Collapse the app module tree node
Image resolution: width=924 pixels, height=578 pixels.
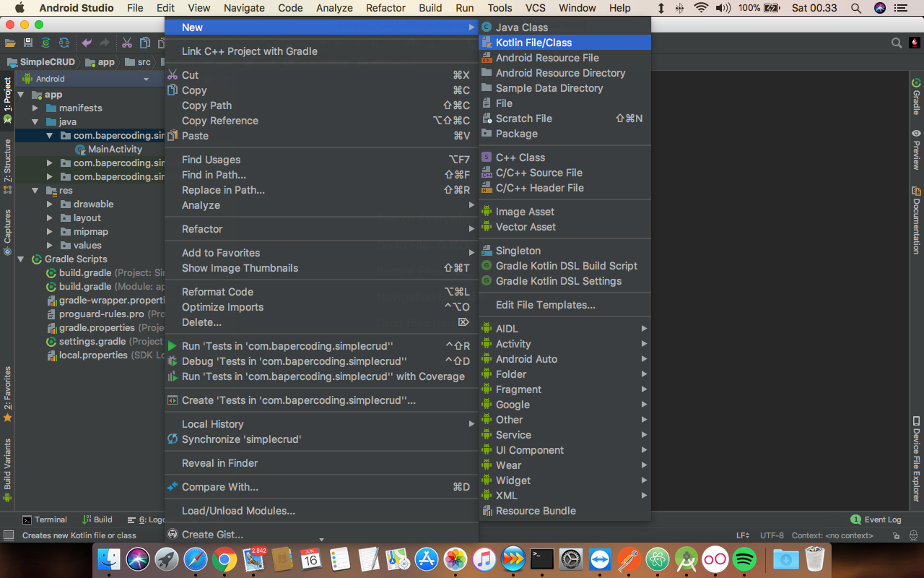click(x=21, y=95)
